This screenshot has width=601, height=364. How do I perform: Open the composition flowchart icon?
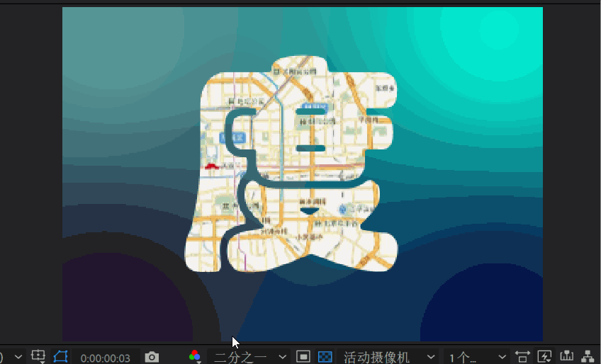(588, 357)
